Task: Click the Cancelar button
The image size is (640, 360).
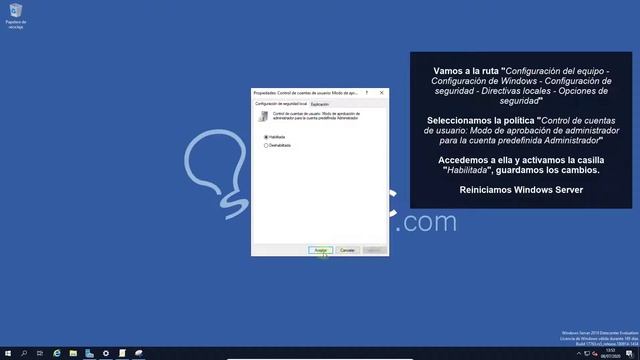Action: [x=347, y=250]
